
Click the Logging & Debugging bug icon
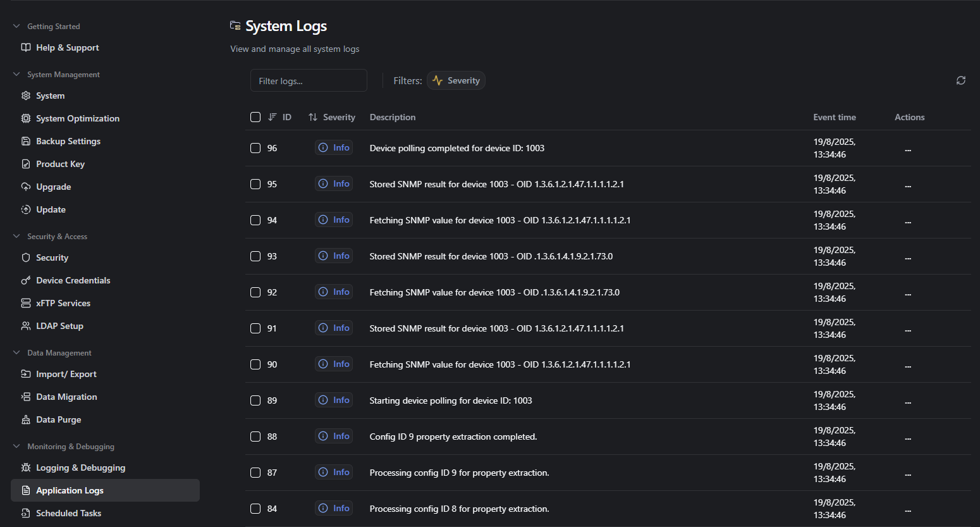26,468
